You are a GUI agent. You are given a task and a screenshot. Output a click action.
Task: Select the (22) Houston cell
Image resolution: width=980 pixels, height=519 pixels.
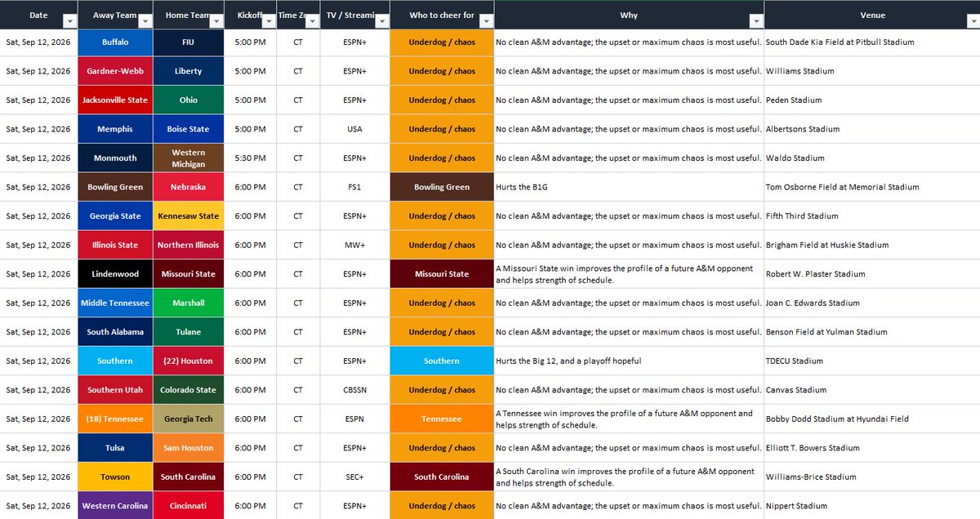click(x=188, y=361)
